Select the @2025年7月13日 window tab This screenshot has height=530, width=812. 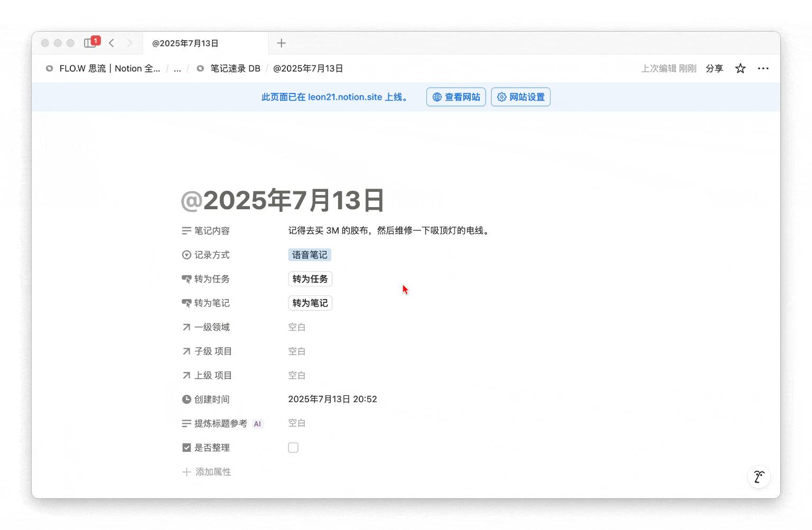206,43
